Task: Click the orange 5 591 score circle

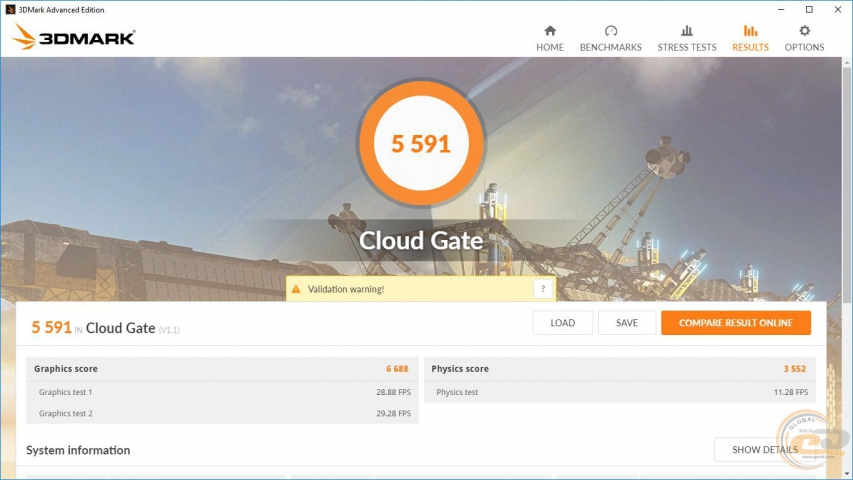Action: pyautogui.click(x=421, y=143)
